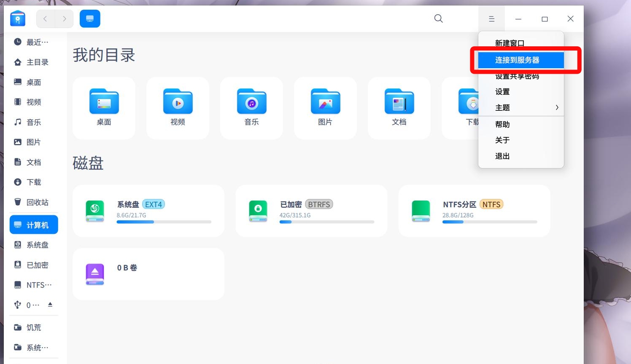Click the file manager logo in title bar

[18, 19]
